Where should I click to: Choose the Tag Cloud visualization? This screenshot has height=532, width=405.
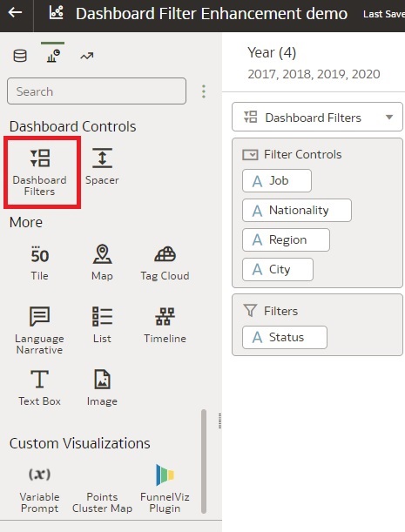point(165,264)
